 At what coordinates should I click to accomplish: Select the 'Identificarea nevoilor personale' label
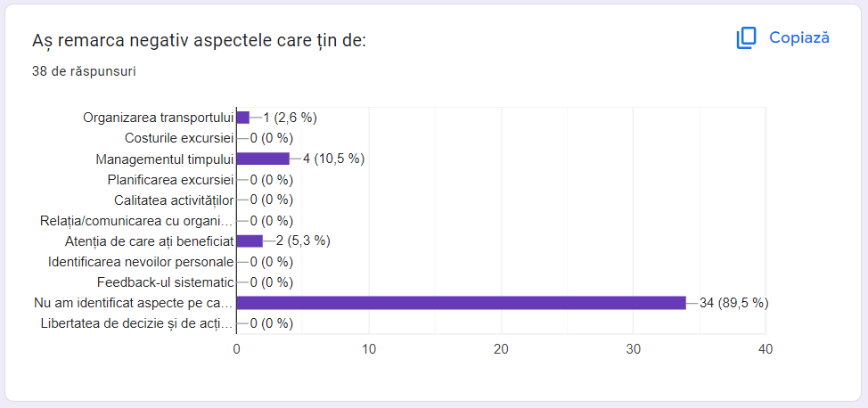click(x=141, y=262)
